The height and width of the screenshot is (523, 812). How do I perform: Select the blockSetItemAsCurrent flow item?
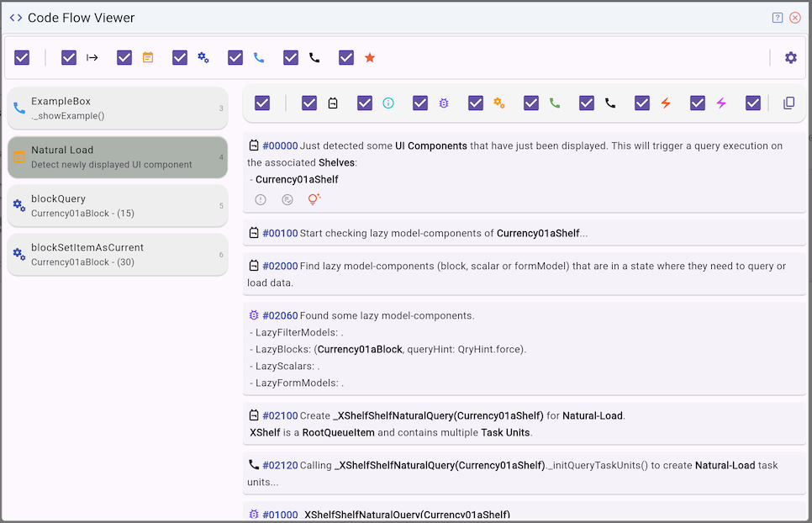click(118, 255)
